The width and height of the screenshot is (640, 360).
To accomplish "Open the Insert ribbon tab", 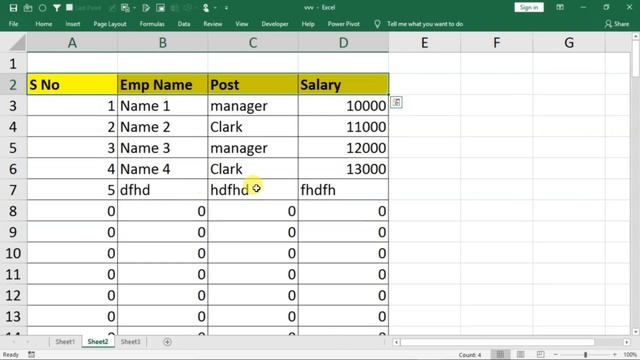I will (x=73, y=24).
